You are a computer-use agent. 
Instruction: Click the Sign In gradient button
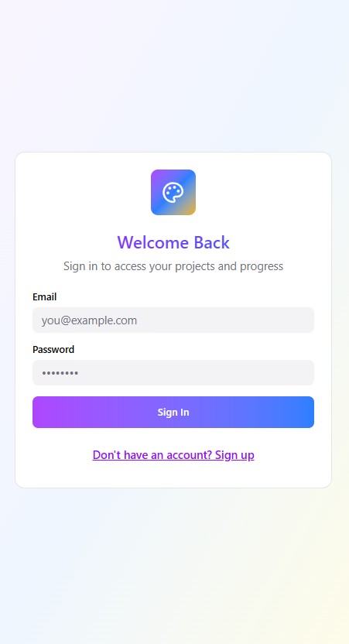(x=173, y=412)
